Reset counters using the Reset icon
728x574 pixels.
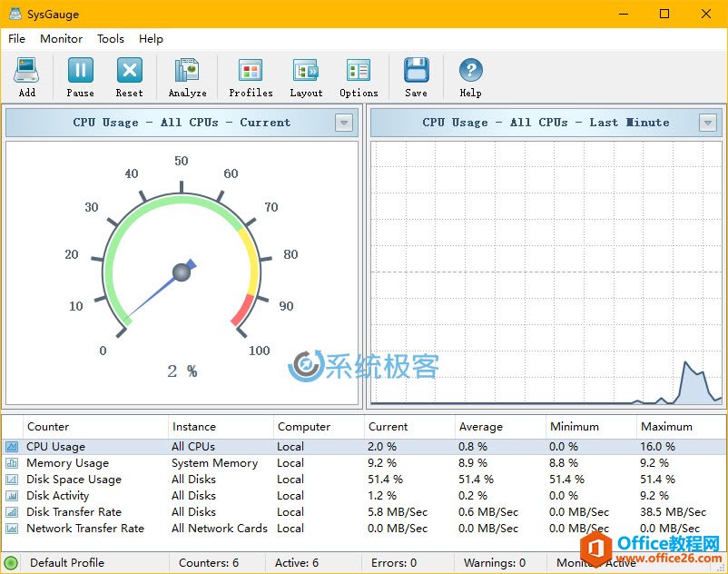pyautogui.click(x=129, y=71)
